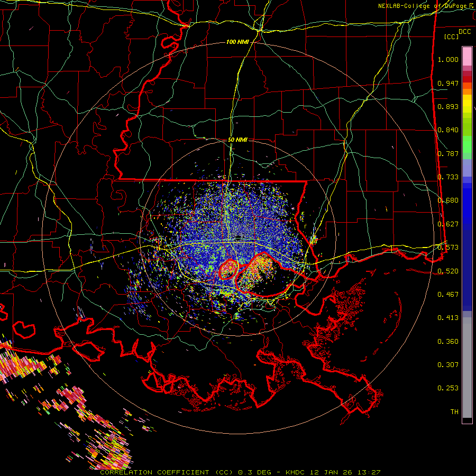Screen dimensions: 476x476
Task: Pick the 0.413 value on color scale
Action: pos(448,318)
